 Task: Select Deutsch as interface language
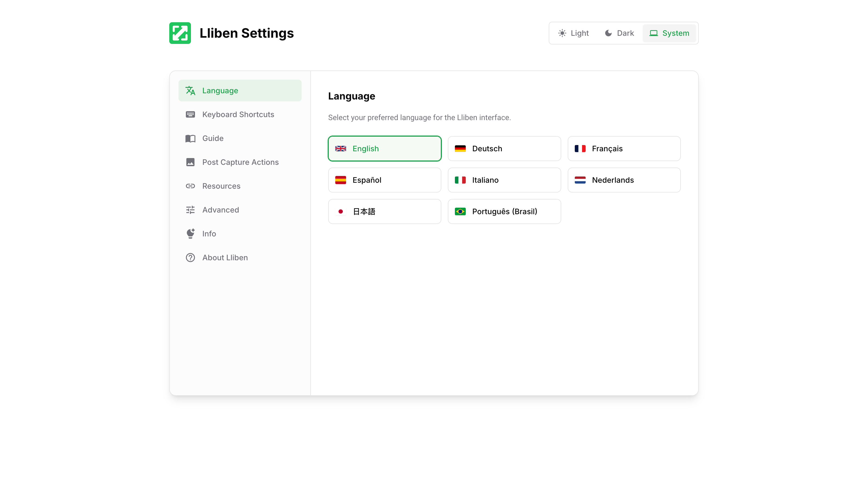click(504, 149)
